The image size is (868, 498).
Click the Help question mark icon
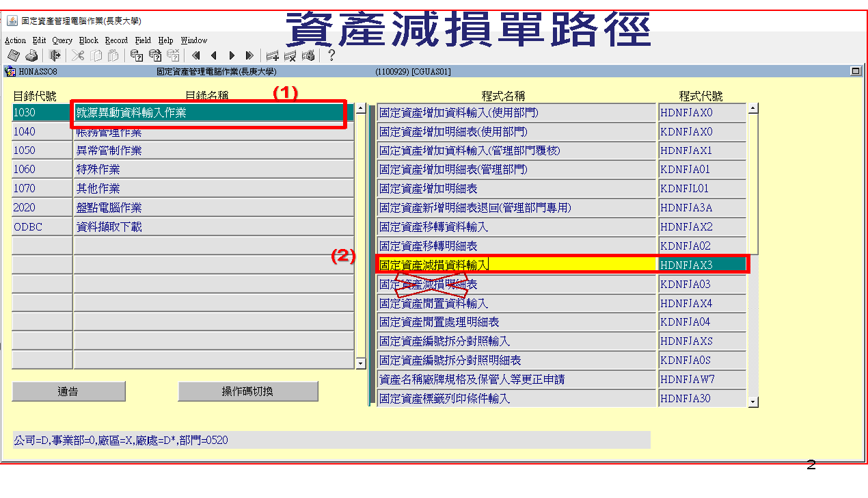coord(331,55)
